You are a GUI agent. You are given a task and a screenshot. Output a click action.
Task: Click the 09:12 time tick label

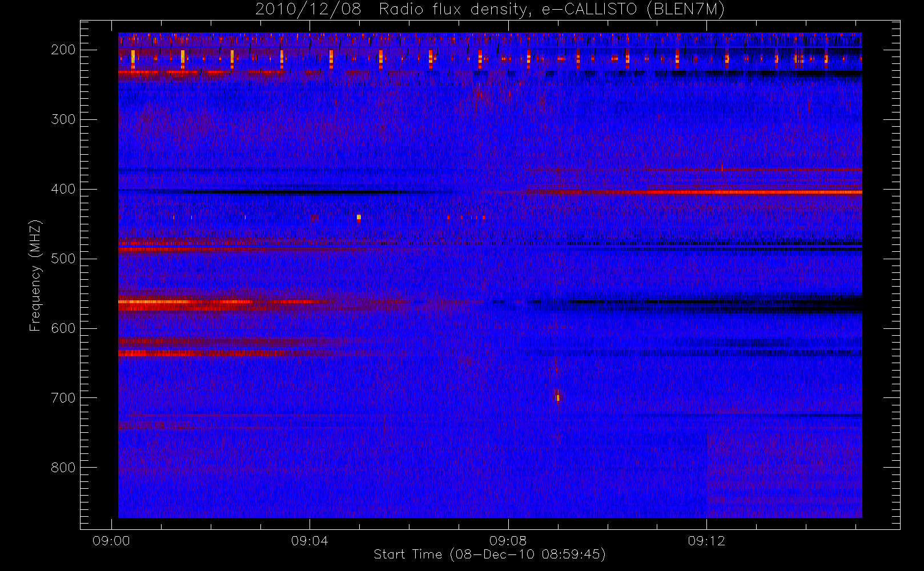click(x=706, y=541)
